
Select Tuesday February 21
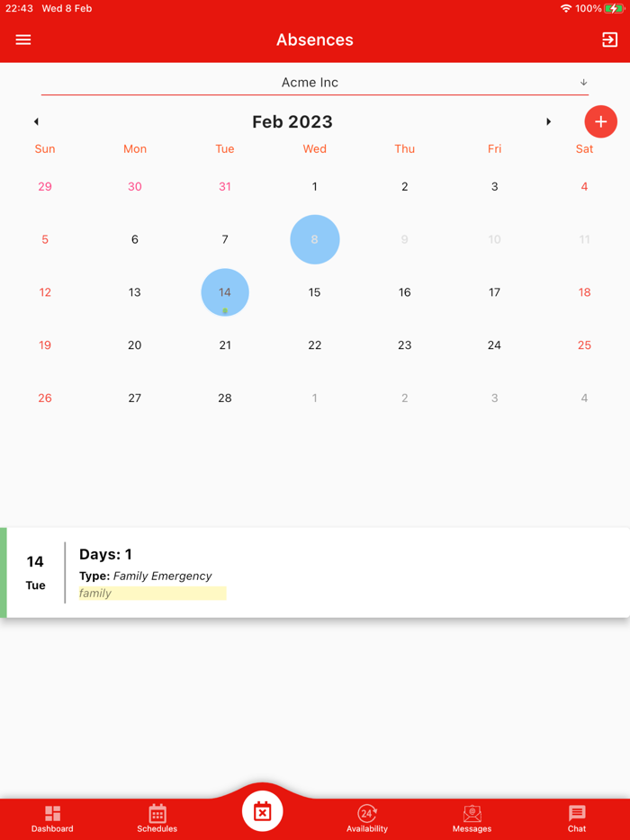(225, 345)
